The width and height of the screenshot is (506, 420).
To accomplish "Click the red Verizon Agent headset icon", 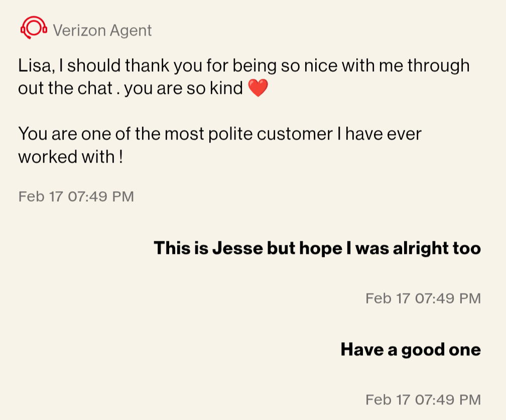I will pos(33,28).
